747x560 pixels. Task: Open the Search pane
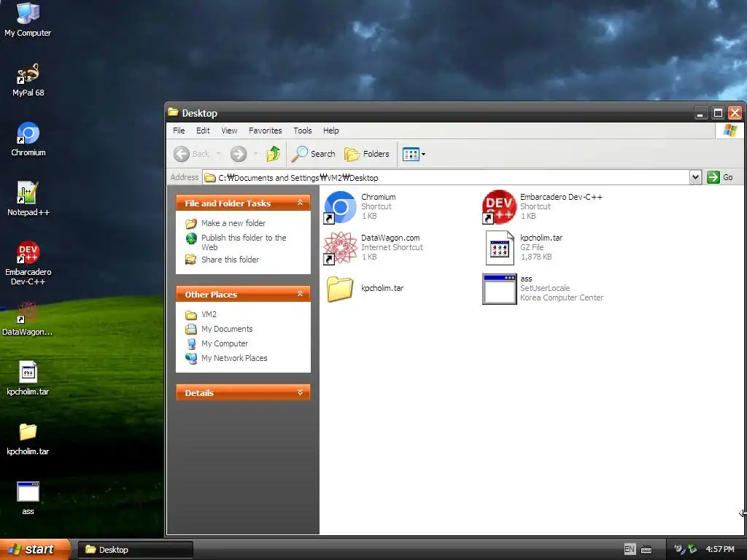(314, 154)
